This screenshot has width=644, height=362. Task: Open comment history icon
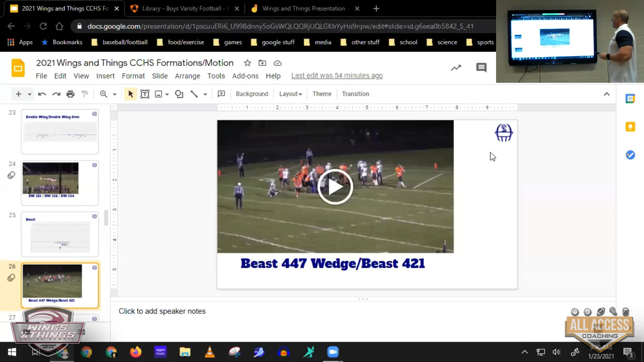pyautogui.click(x=481, y=68)
